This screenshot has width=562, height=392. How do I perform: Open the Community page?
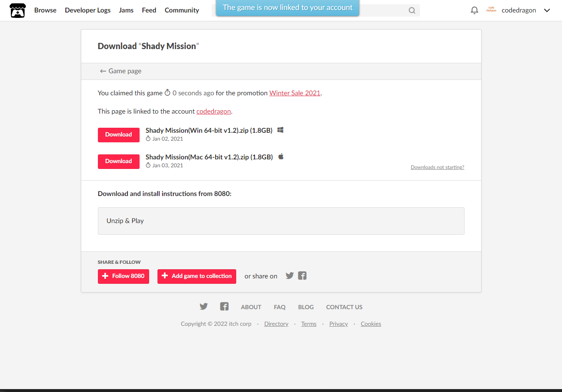pos(182,10)
